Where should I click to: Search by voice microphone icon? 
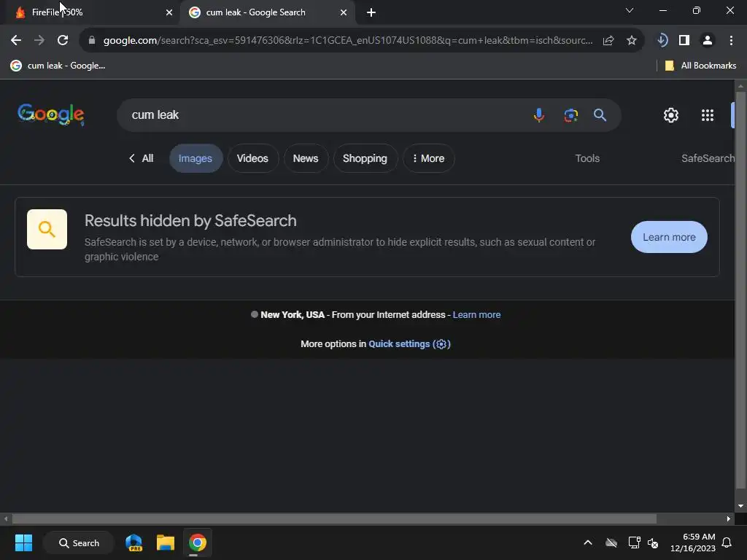tap(539, 115)
